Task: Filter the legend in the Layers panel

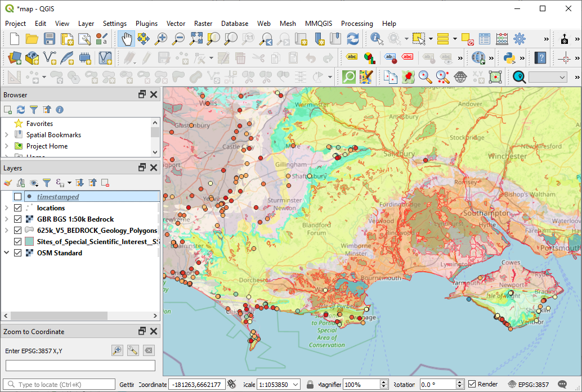Action: (x=47, y=183)
